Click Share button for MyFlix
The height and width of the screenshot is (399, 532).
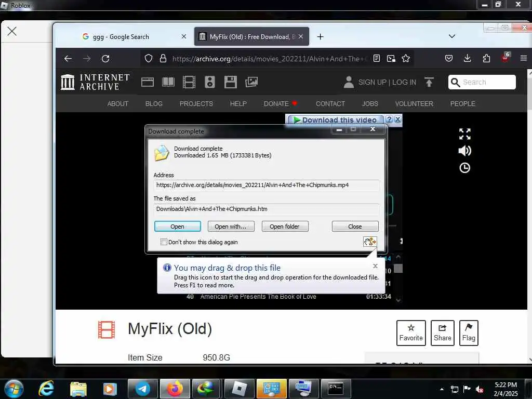tap(443, 333)
